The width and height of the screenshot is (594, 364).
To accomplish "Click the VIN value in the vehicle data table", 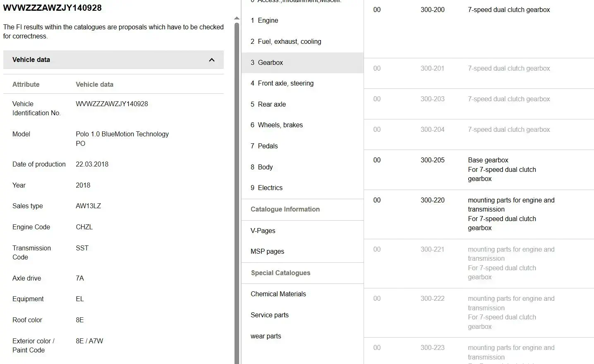I will [112, 104].
